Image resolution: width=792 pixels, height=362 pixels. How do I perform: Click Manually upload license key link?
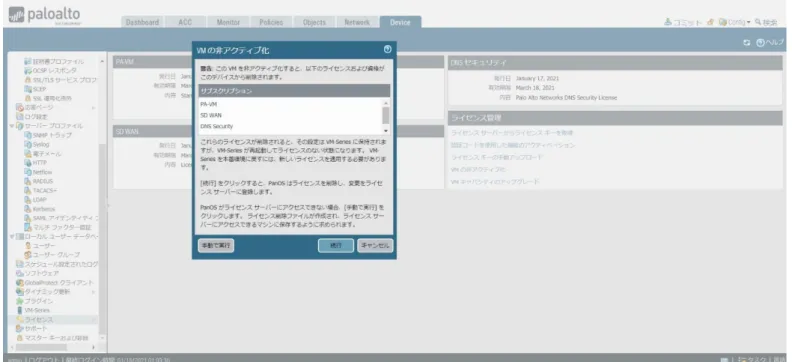pyautogui.click(x=497, y=157)
